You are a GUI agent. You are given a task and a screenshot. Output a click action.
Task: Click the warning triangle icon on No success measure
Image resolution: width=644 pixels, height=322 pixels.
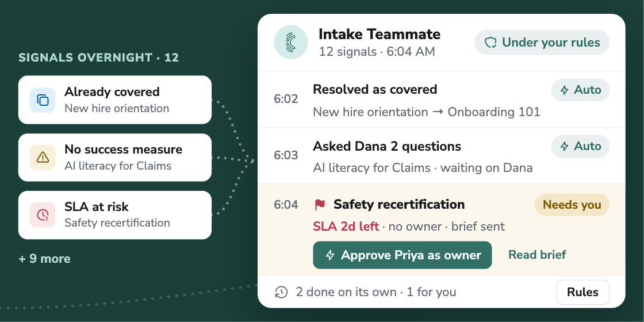[43, 158]
